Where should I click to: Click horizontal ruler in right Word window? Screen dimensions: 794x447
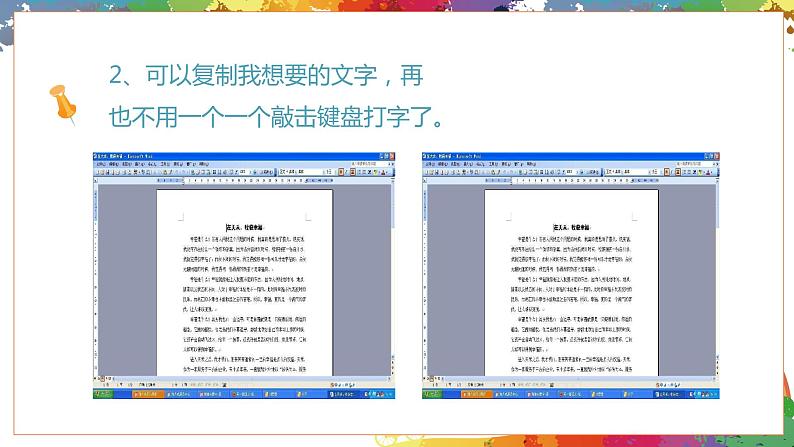coord(572,180)
